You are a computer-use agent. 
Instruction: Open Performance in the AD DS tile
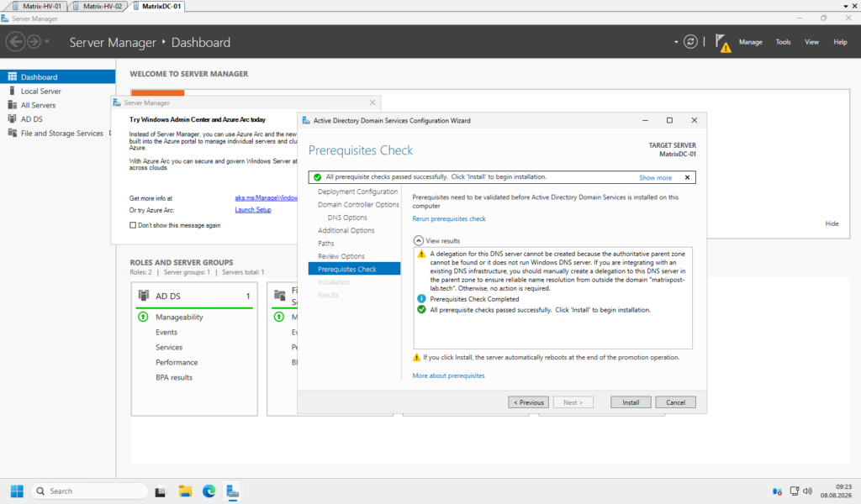[177, 363]
